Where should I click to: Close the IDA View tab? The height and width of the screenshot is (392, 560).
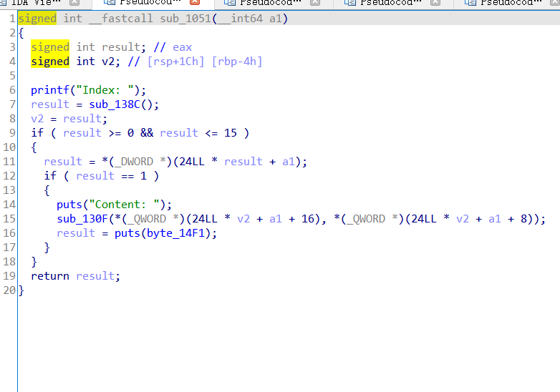(75, 3)
